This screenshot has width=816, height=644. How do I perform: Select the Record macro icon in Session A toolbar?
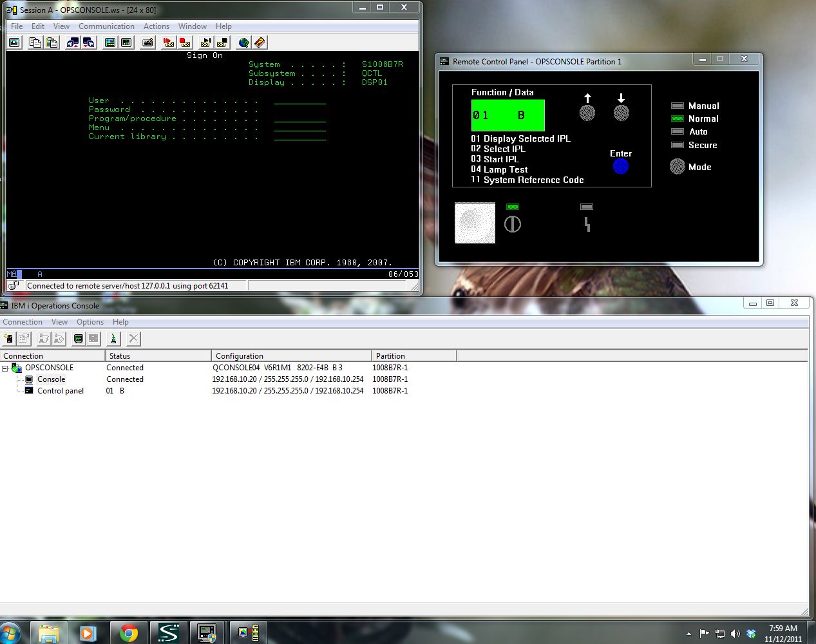pyautogui.click(x=167, y=42)
